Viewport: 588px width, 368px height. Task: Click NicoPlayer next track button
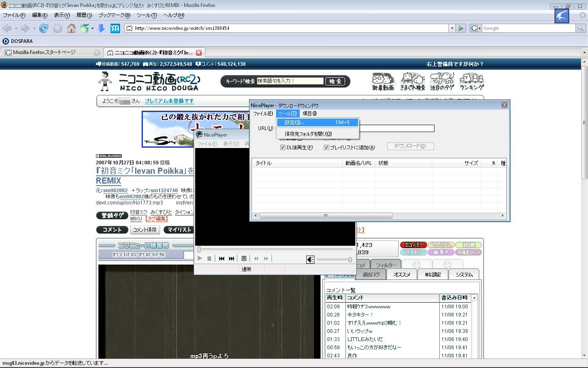232,258
